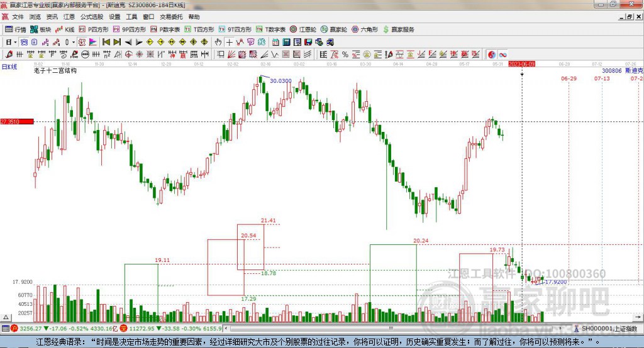This screenshot has width=644, height=348.
Task: Click the red floppy save icon
Action: 308,42
